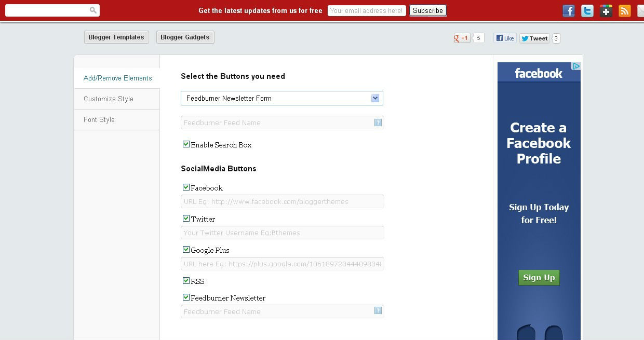Click the Google +1 count of 5
Image resolution: width=644 pixels, height=340 pixels.
[479, 38]
